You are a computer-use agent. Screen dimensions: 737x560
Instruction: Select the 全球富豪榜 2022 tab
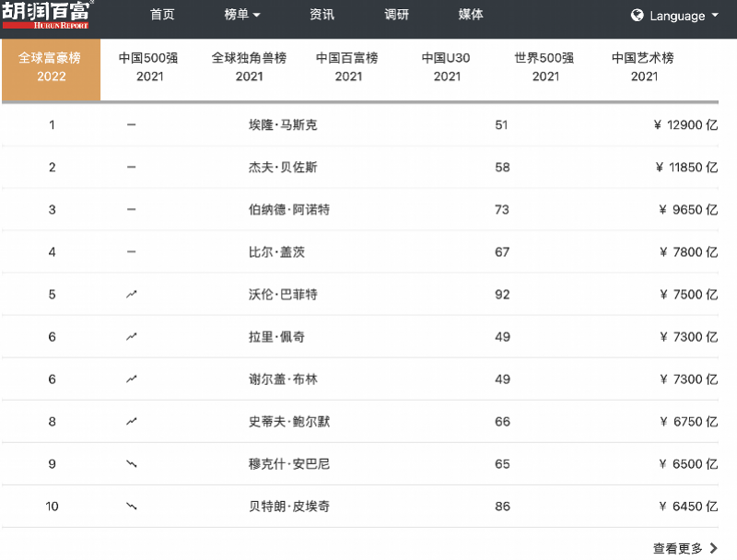[x=51, y=67]
